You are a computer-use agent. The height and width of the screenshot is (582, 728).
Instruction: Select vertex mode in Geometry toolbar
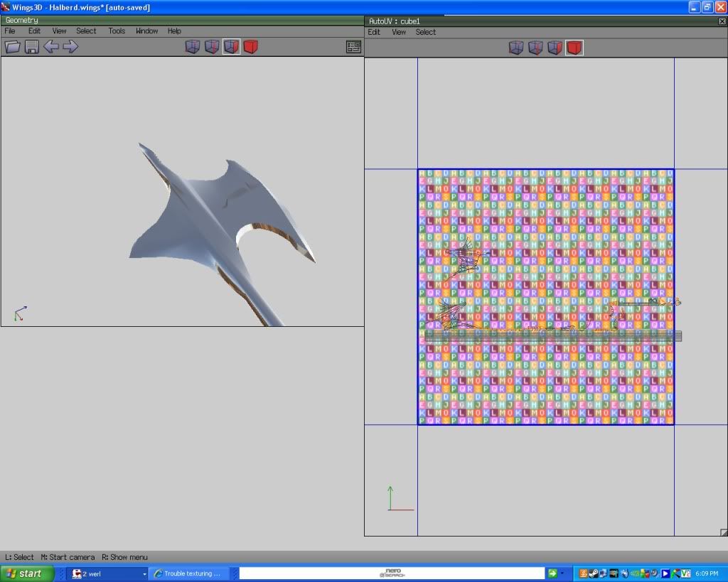point(193,47)
